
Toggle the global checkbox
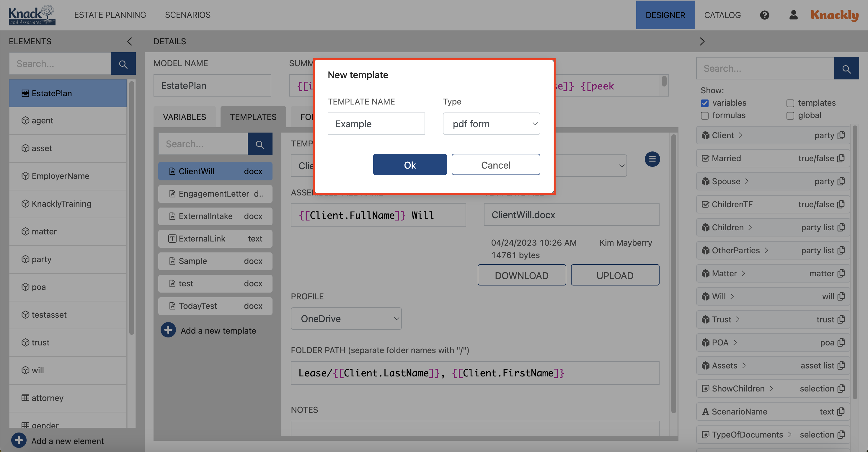point(790,116)
